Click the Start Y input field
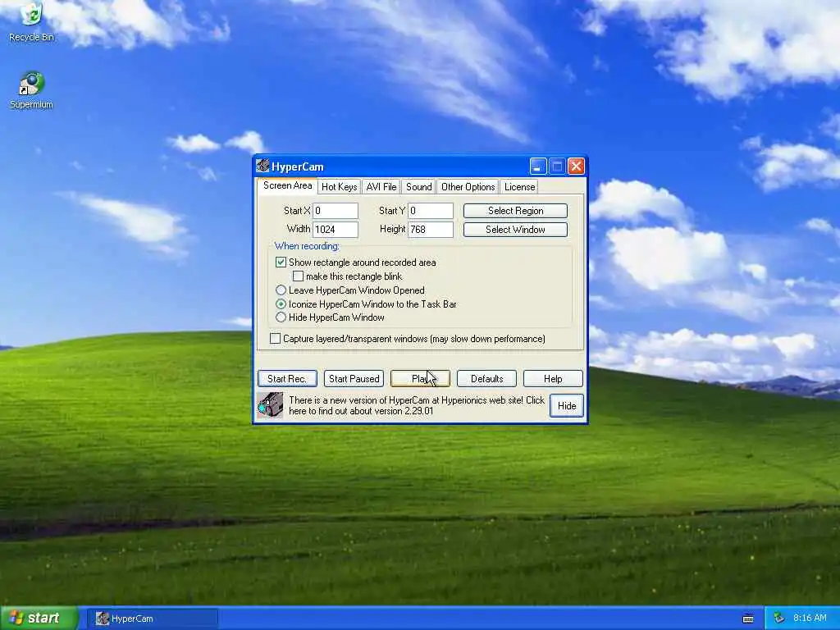The image size is (840, 630). (x=431, y=211)
